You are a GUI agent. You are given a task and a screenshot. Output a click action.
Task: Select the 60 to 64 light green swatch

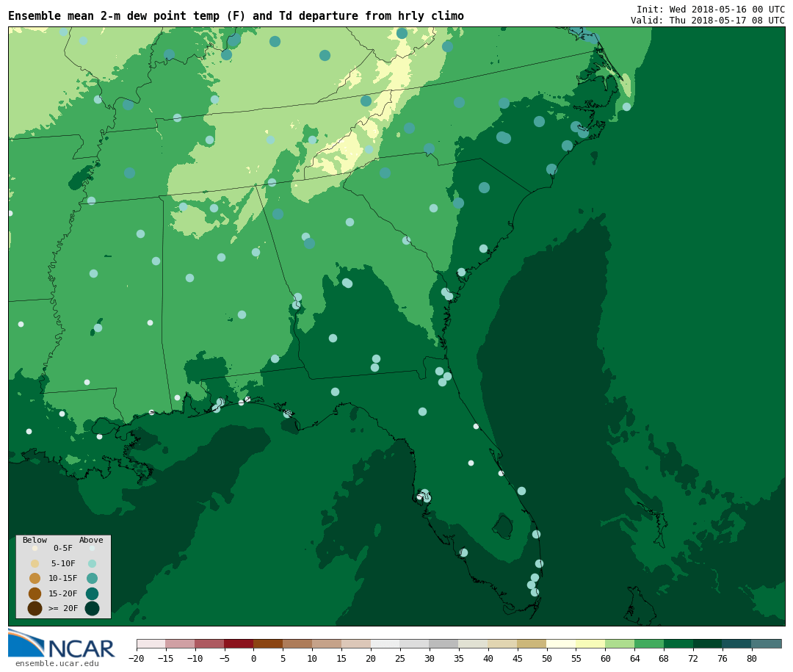(x=619, y=643)
